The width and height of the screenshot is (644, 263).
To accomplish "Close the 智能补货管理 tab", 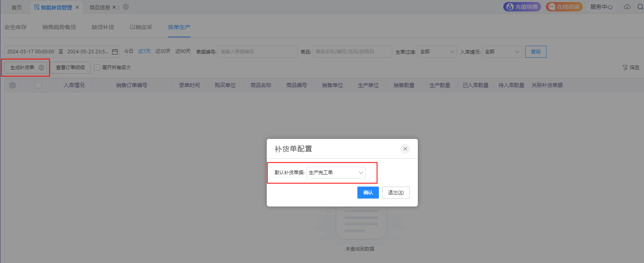I will 77,7.
